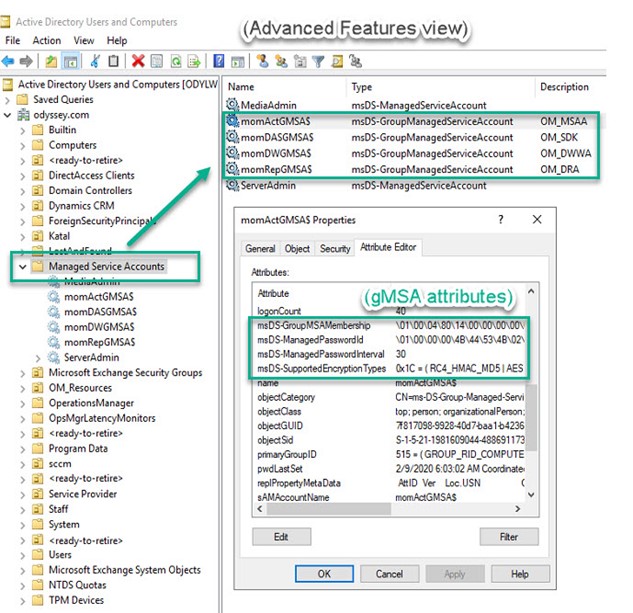Sort the list by the Type column header
Screen dimensions: 633x613
tap(362, 87)
